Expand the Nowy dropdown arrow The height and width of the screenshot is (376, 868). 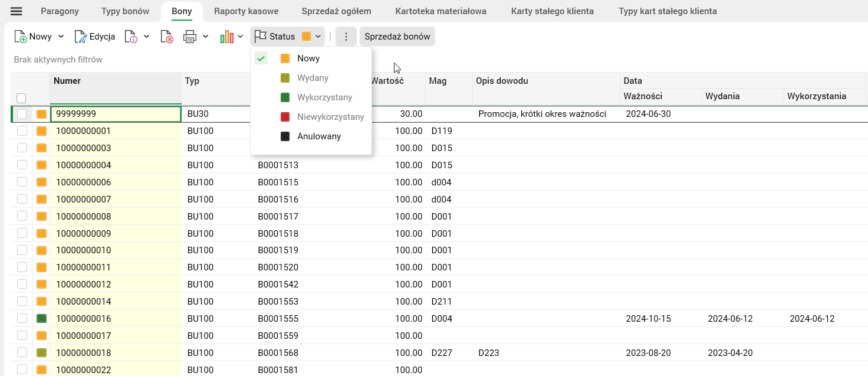[61, 37]
